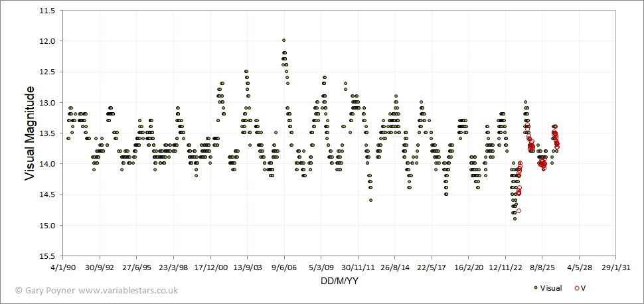Click the date label 4/1/90
Image resolution: width=644 pixels, height=304 pixels.
(64, 267)
